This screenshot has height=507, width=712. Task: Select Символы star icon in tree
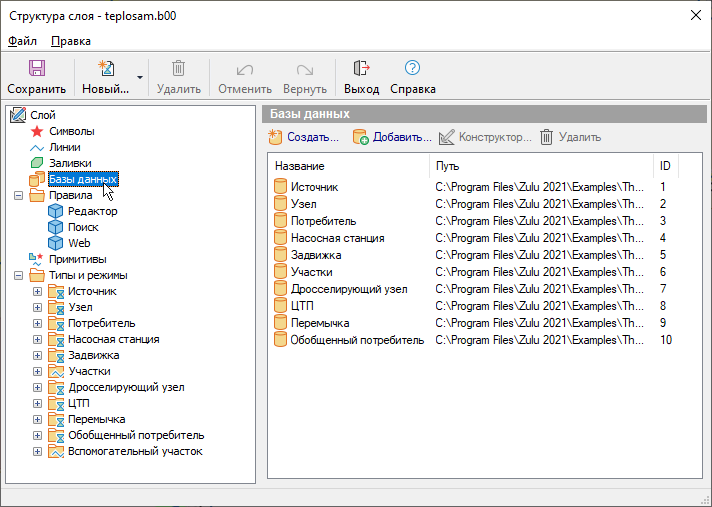[x=38, y=131]
